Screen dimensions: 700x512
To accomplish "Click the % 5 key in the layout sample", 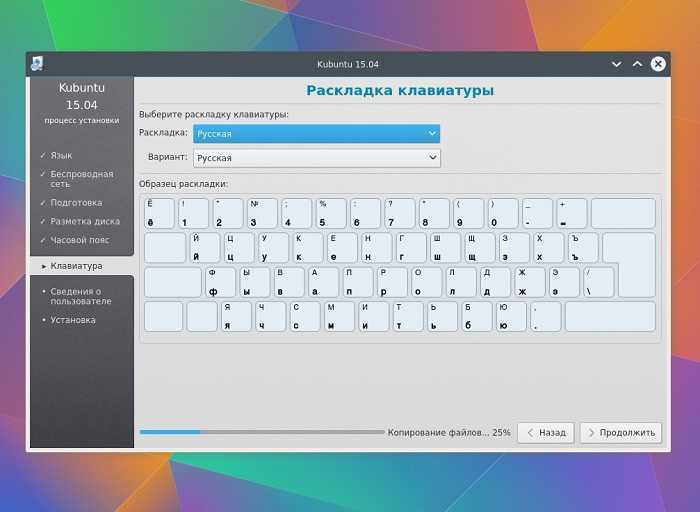I will coord(331,213).
